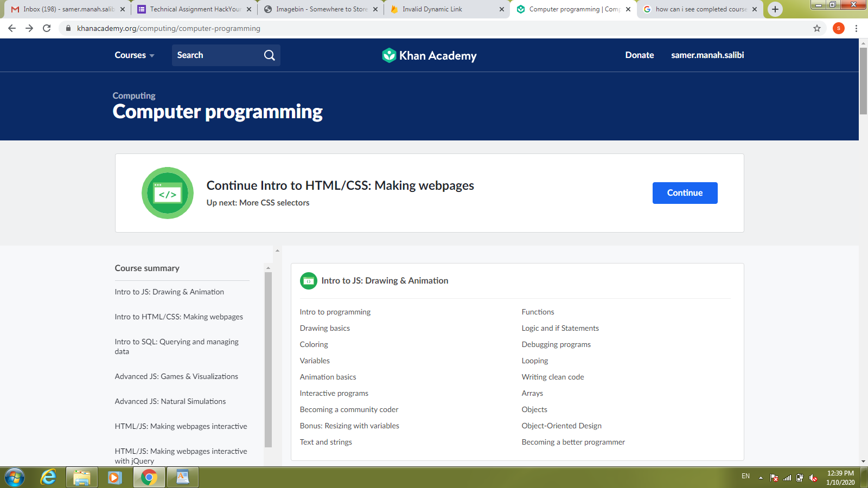Screen dimensions: 868x488
Task: Click the Donate link
Action: (640, 55)
